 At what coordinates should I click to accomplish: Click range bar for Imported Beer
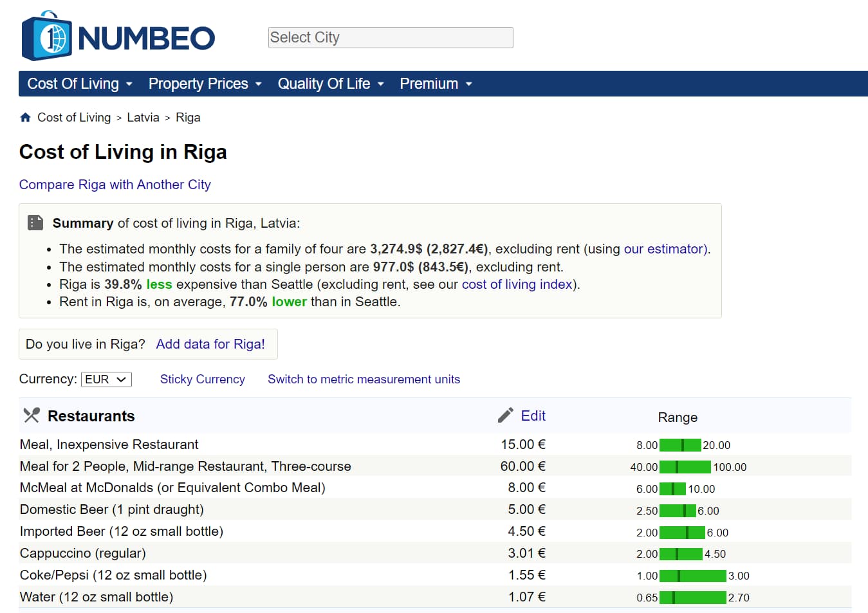pos(682,533)
